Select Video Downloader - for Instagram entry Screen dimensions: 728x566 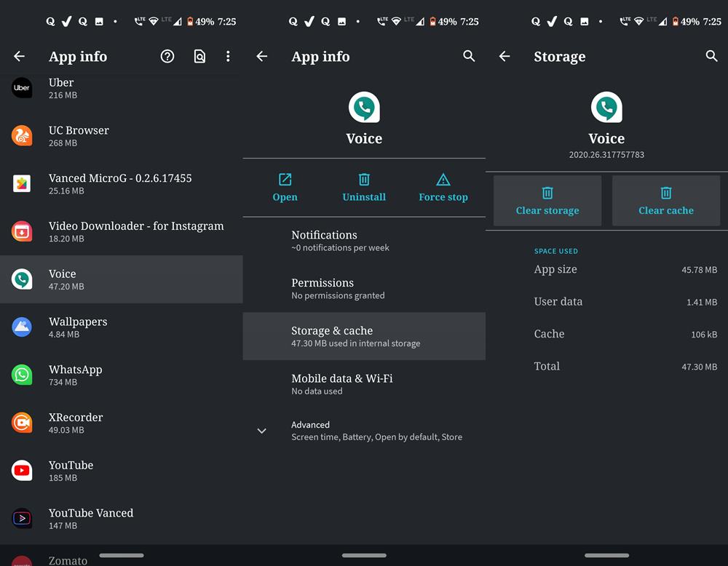pos(121,231)
